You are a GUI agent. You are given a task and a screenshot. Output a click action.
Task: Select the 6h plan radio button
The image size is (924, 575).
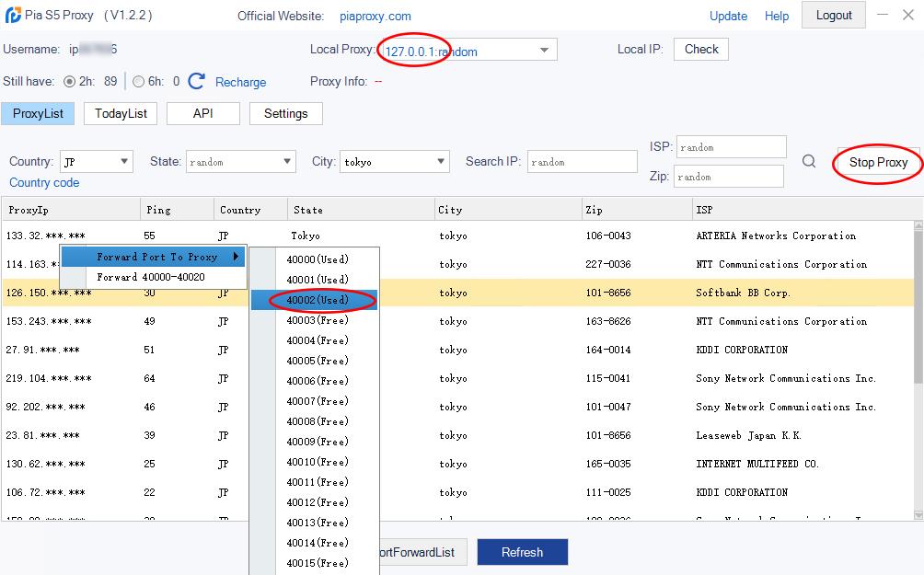(139, 82)
